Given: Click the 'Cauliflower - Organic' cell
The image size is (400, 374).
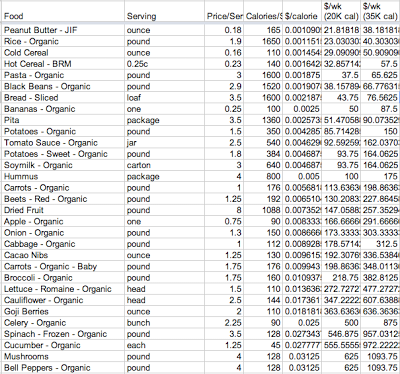Looking at the screenshot, I should pos(63,300).
